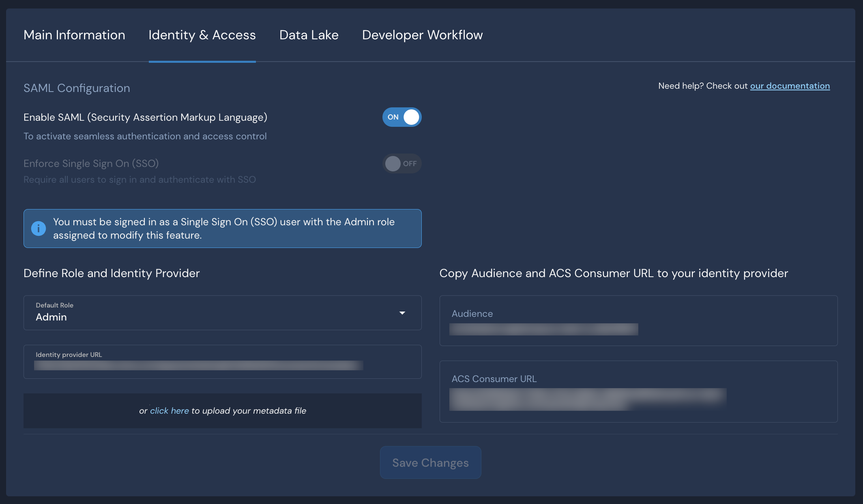863x504 pixels.
Task: Open the Default Role dropdown
Action: [x=222, y=313]
